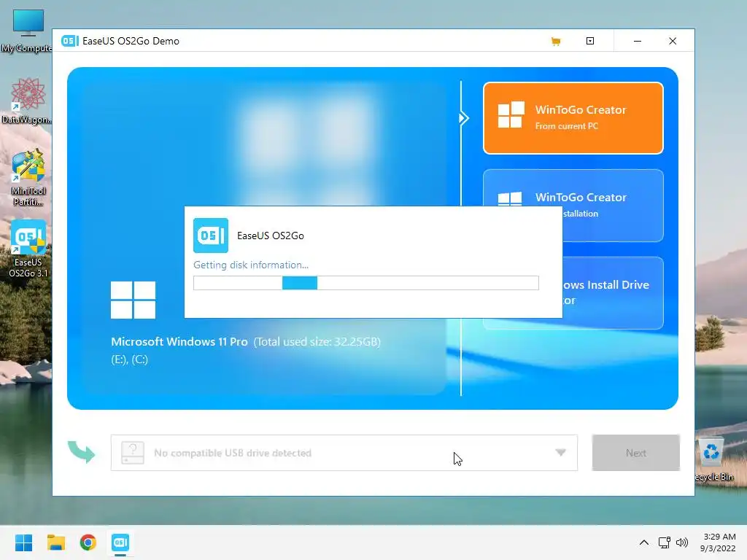Open File Explorer from taskbar
Viewport: 747px width, 560px height.
(x=55, y=542)
